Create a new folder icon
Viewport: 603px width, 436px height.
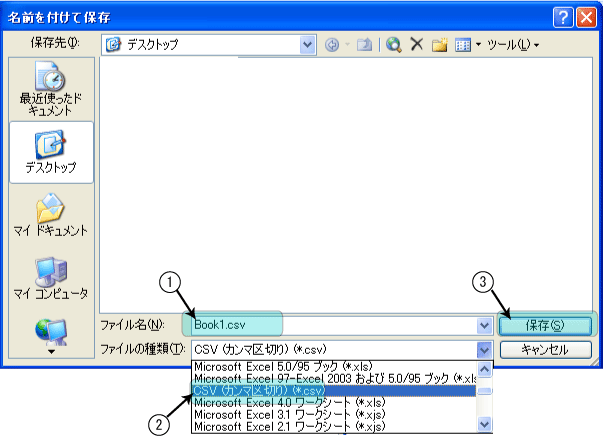[x=440, y=45]
